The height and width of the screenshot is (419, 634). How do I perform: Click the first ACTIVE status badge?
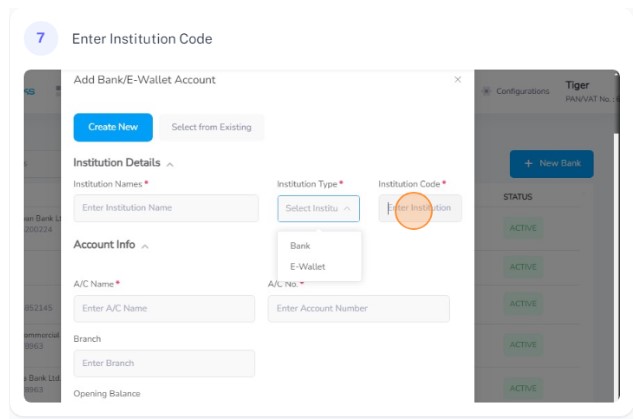click(523, 228)
